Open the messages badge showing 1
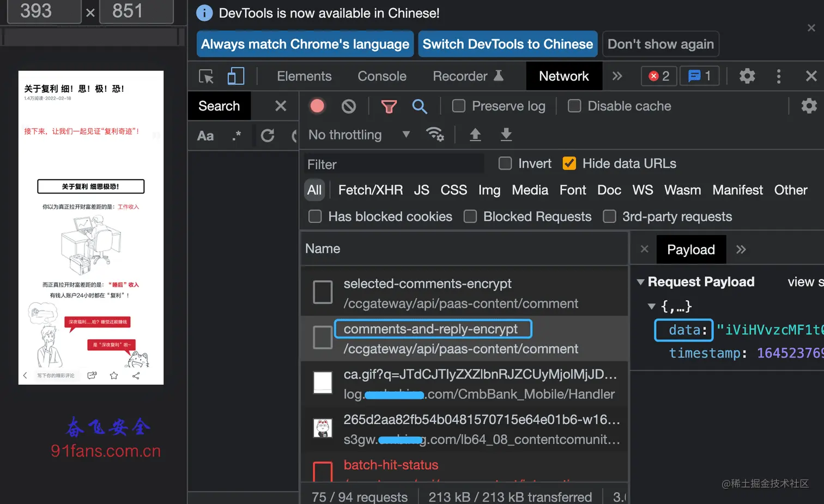Screen dimensions: 824x504 click(699, 76)
